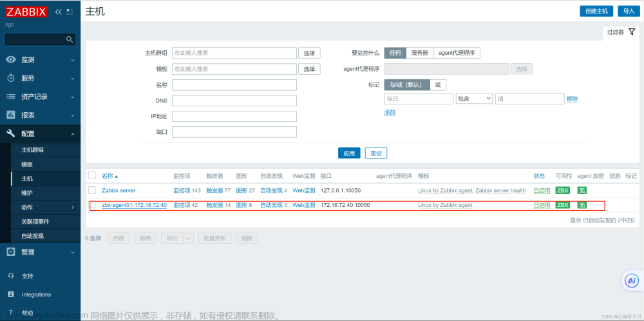Screen dimensions: 644x321
Task: Tick the select-all checkbox in the table header
Action: (92, 175)
